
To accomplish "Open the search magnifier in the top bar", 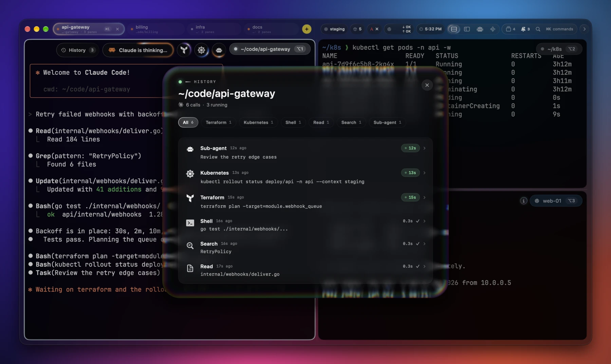I will coord(538,29).
